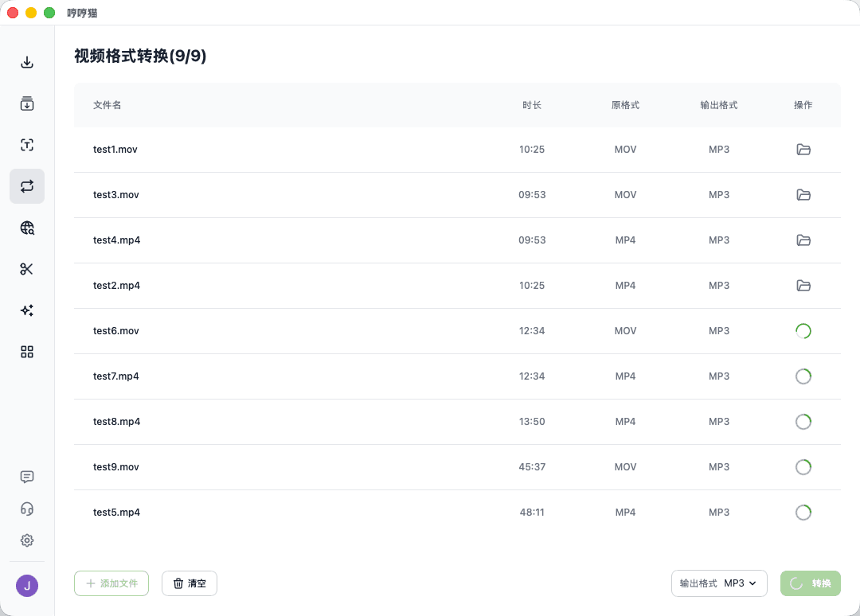Open the grid toolbox icon
The width and height of the screenshot is (860, 616).
click(27, 352)
